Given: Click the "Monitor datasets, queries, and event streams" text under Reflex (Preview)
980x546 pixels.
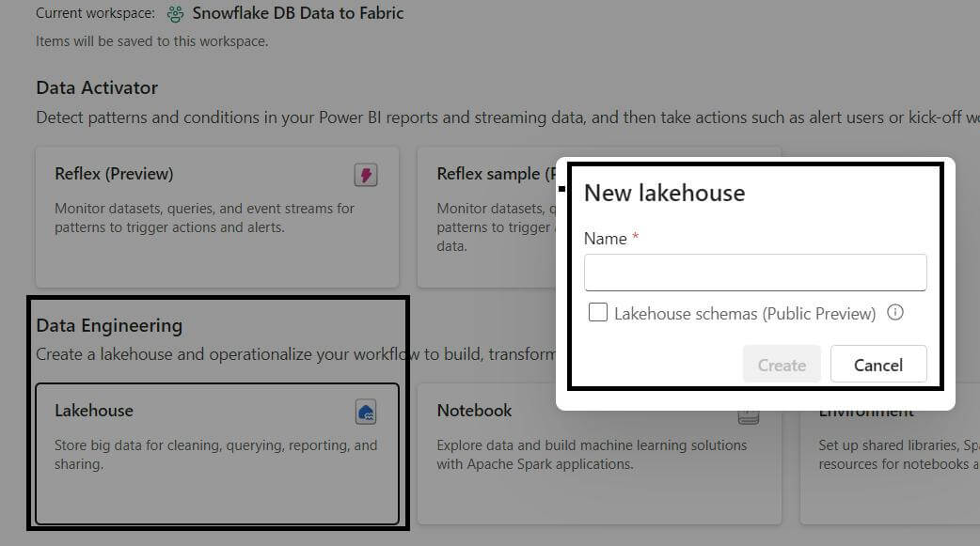Looking at the screenshot, I should coord(204,218).
